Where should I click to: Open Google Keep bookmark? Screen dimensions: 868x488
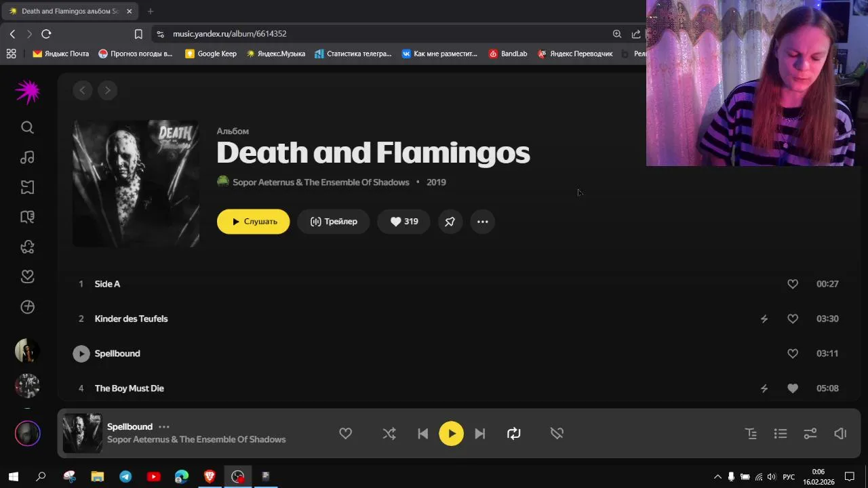coord(210,54)
